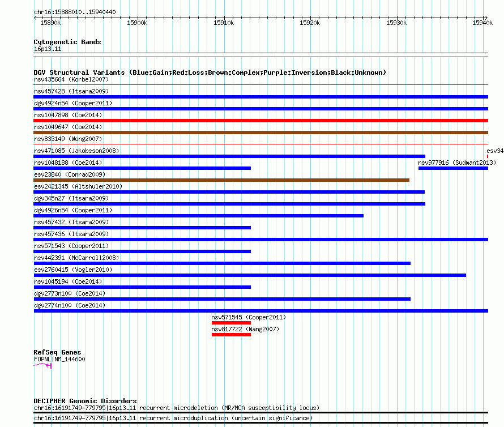Click the FOPNL|NM_144600 gene label
Viewport: 504px width, 427px height.
(x=59, y=359)
